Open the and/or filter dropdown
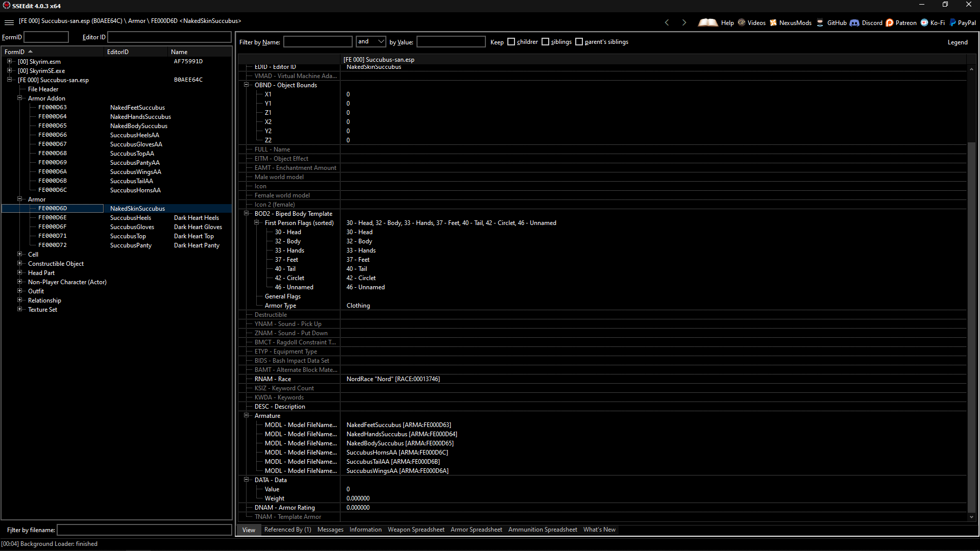Image resolution: width=980 pixels, height=551 pixels. point(371,41)
